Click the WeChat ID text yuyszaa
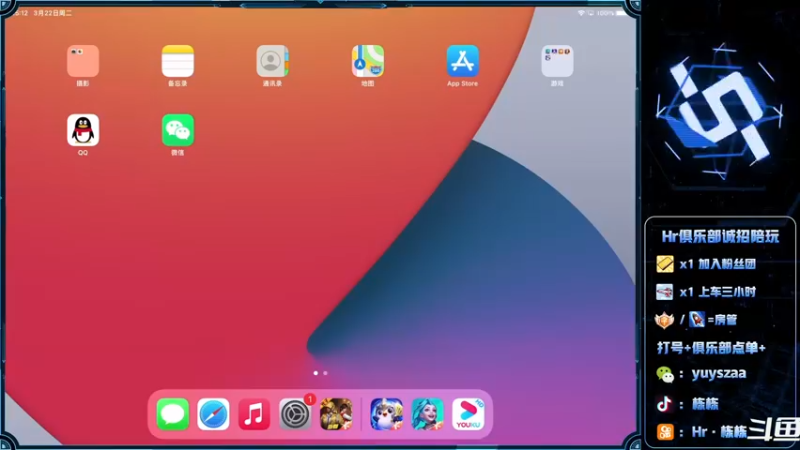The width and height of the screenshot is (800, 450). [718, 373]
